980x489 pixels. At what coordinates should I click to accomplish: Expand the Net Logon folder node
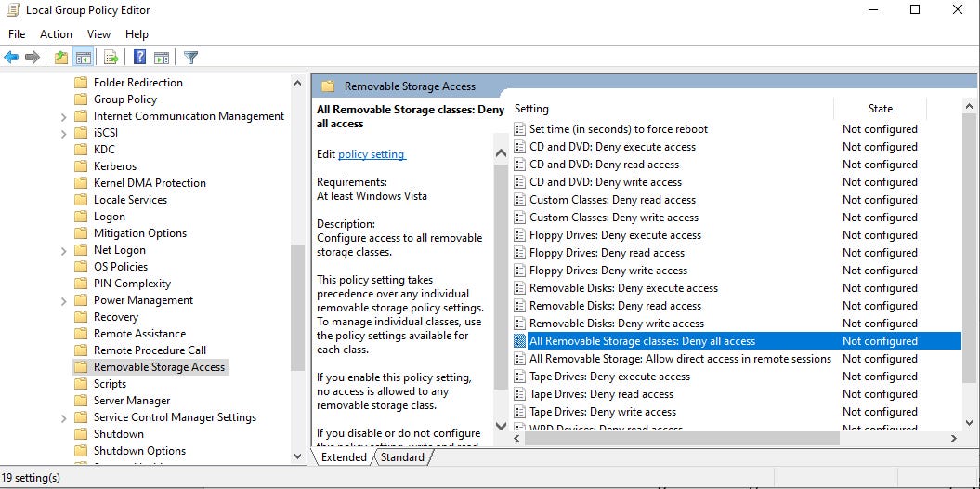point(63,251)
